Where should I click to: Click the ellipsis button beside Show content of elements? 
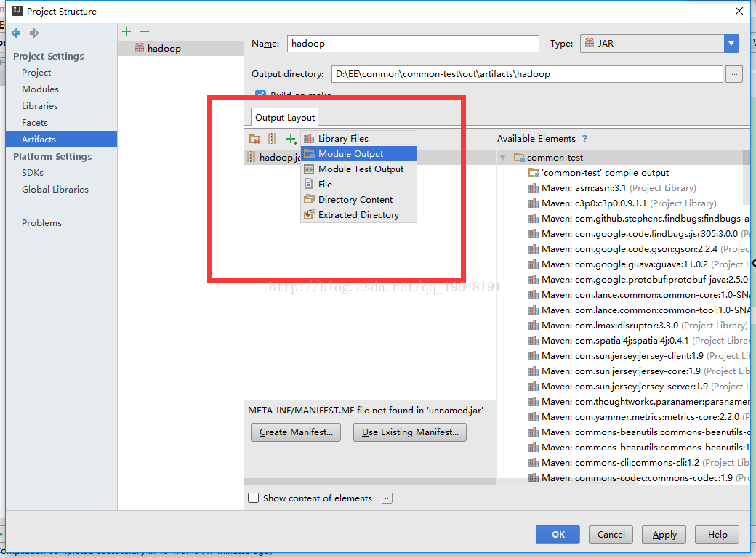coord(387,498)
